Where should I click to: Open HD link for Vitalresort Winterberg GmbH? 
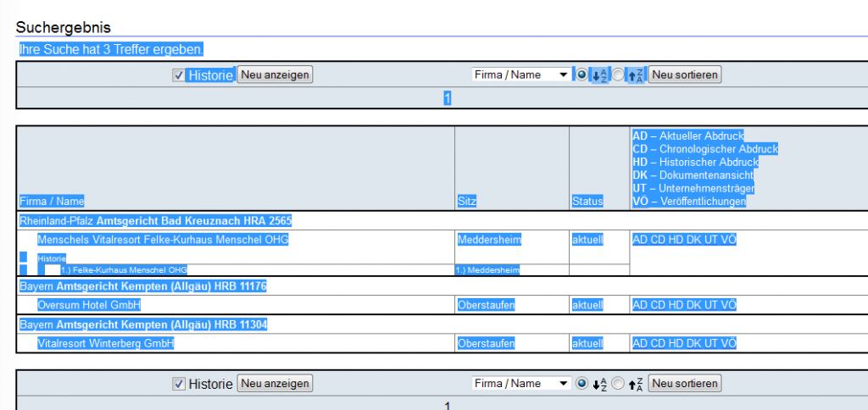click(x=676, y=344)
